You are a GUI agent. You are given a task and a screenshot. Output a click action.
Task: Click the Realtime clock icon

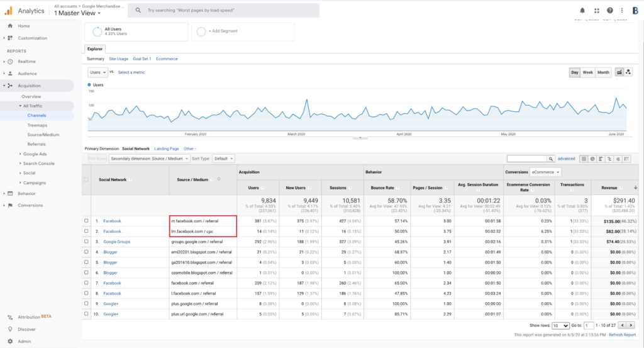coord(10,61)
